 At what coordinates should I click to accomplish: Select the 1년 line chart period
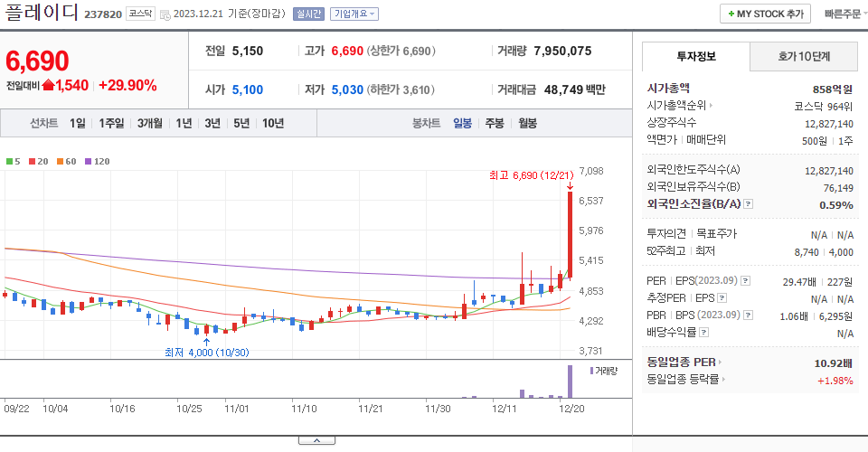[x=184, y=123]
